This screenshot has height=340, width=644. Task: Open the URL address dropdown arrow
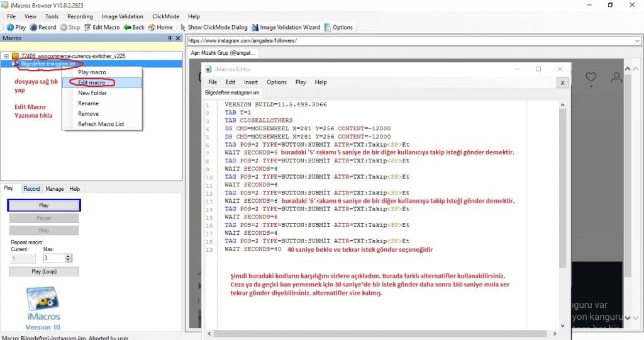(x=637, y=41)
